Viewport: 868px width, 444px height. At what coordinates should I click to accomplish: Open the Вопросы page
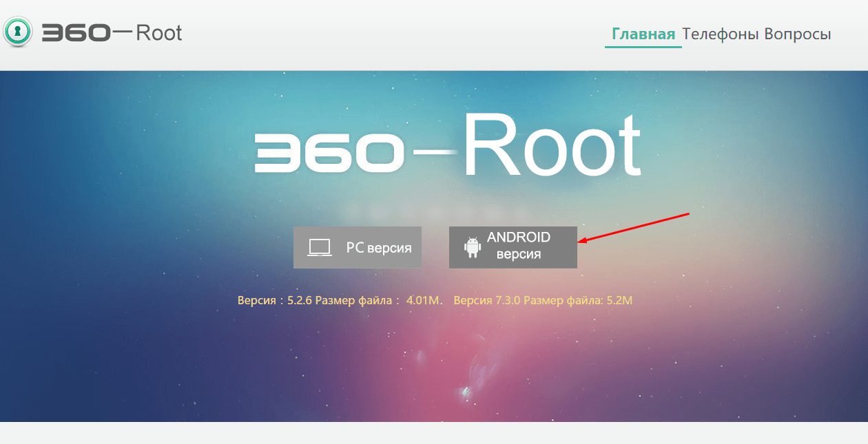[x=798, y=34]
